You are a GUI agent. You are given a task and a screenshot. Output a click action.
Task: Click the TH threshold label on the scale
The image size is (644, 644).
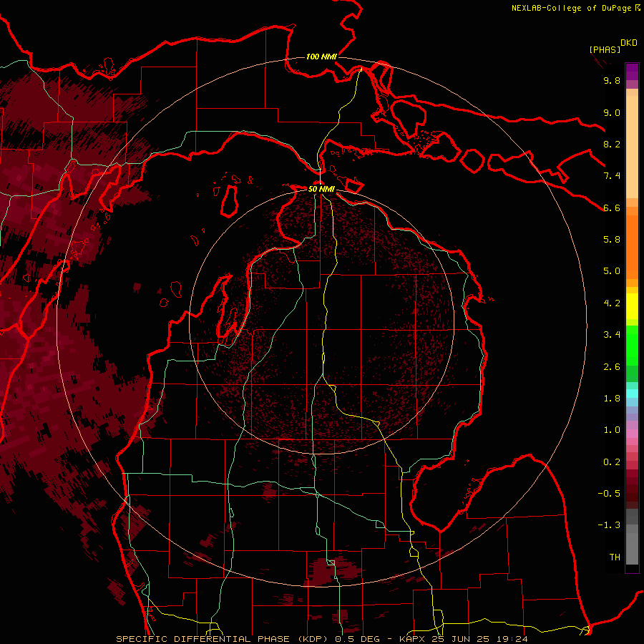click(x=615, y=557)
